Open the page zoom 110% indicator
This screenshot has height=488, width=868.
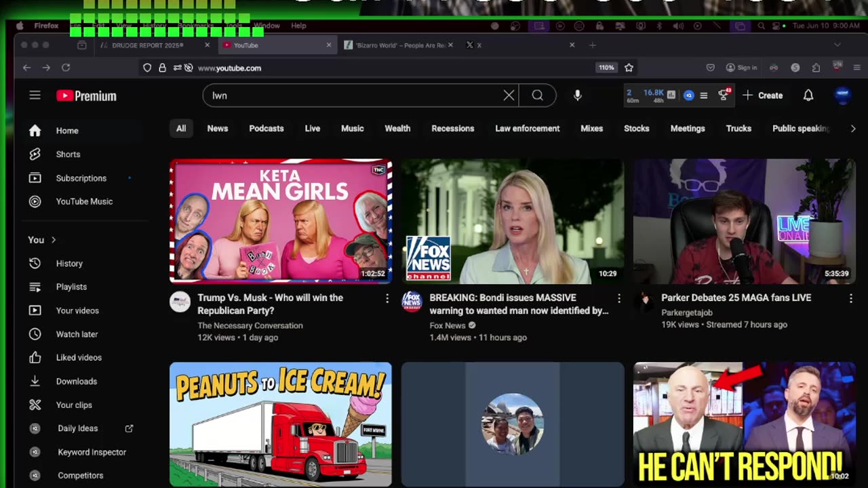606,68
